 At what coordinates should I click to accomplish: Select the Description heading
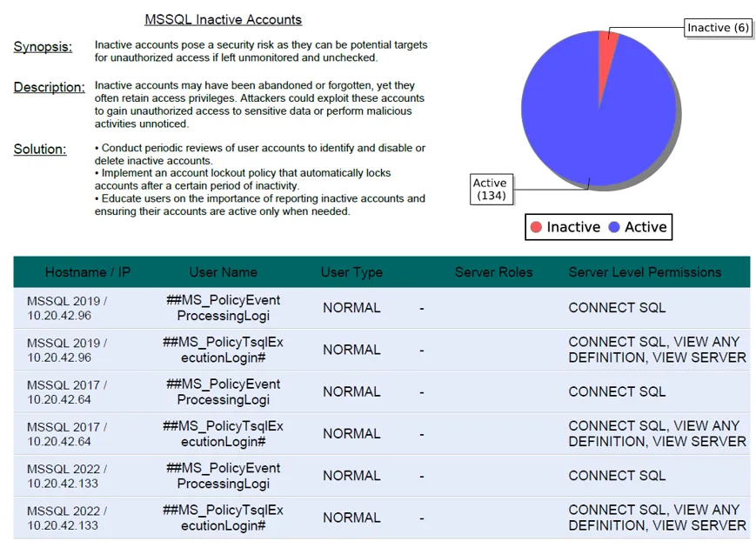tap(50, 87)
